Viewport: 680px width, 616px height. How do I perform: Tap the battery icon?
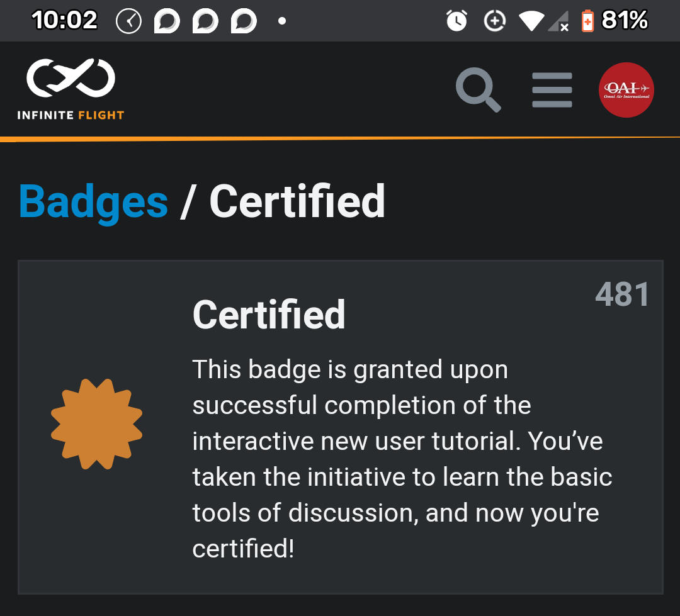point(587,21)
